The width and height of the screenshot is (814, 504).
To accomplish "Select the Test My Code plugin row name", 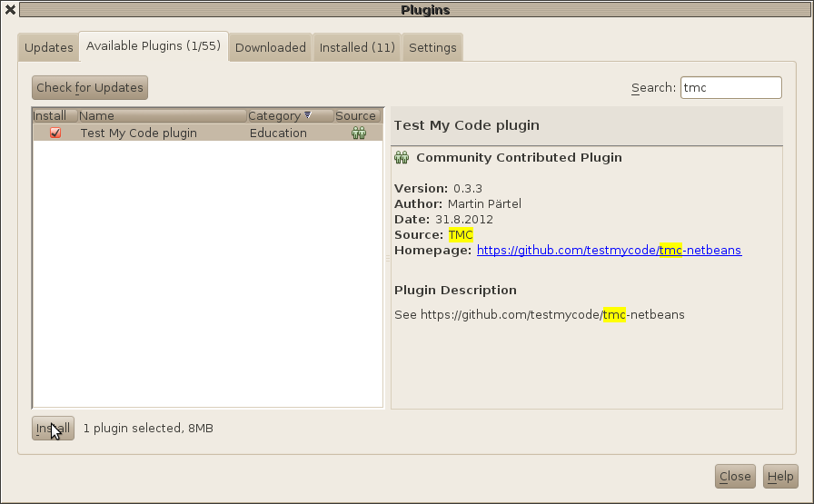I will 139,133.
